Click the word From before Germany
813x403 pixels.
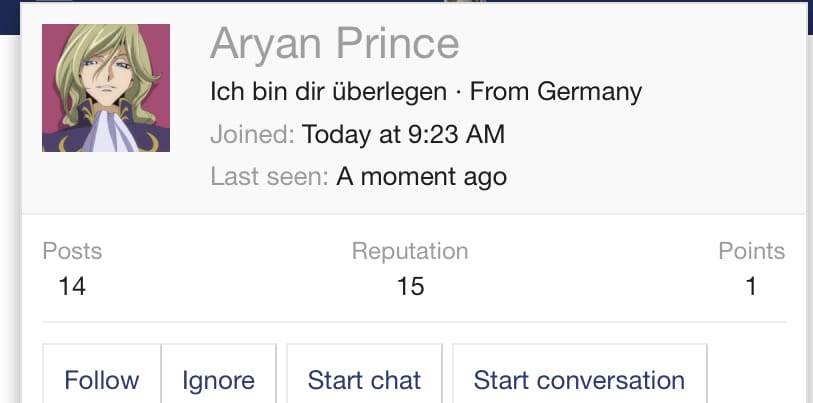coord(500,92)
